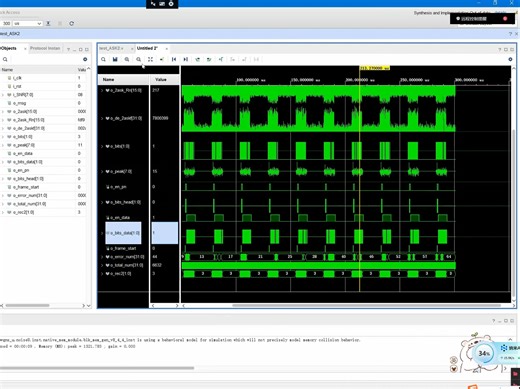Expand o_bits[1:0] waveform signal
This screenshot has height=389, width=520.
coord(102,146)
